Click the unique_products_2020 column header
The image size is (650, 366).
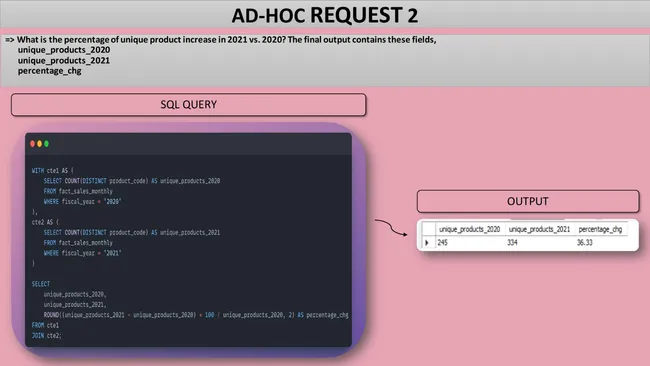point(470,229)
